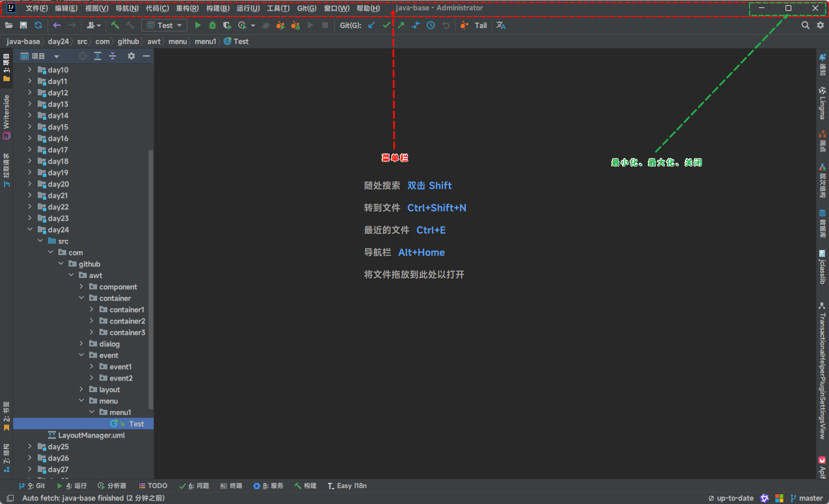The width and height of the screenshot is (829, 504).
Task: Click the master branch widget
Action: point(807,498)
